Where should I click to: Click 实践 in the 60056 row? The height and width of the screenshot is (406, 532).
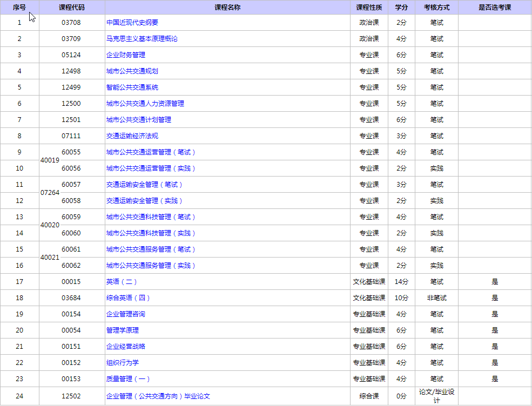pos(436,168)
